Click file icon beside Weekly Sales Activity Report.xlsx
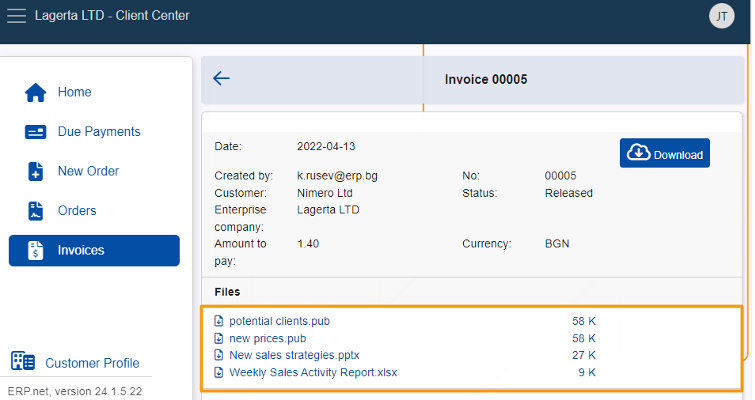 click(x=219, y=373)
